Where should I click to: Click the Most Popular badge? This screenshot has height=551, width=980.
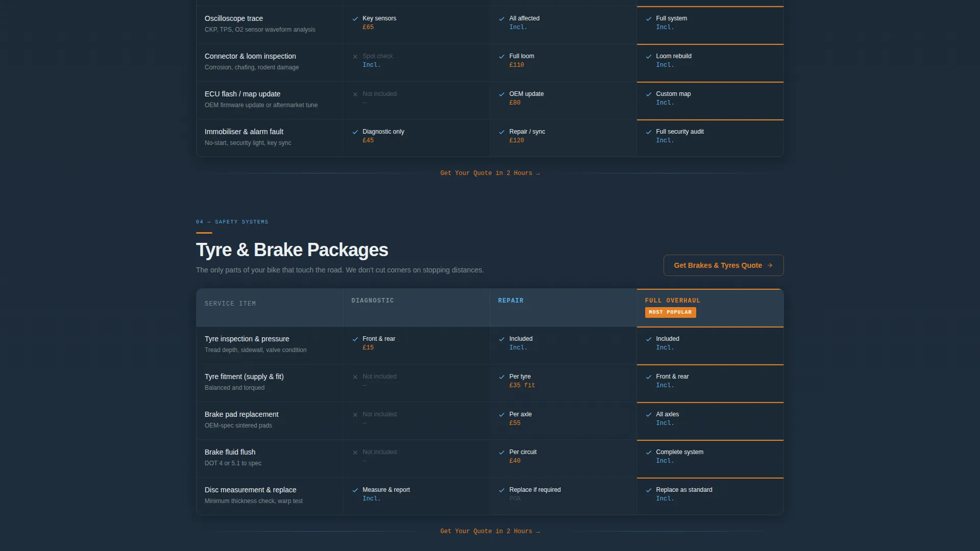pyautogui.click(x=670, y=312)
